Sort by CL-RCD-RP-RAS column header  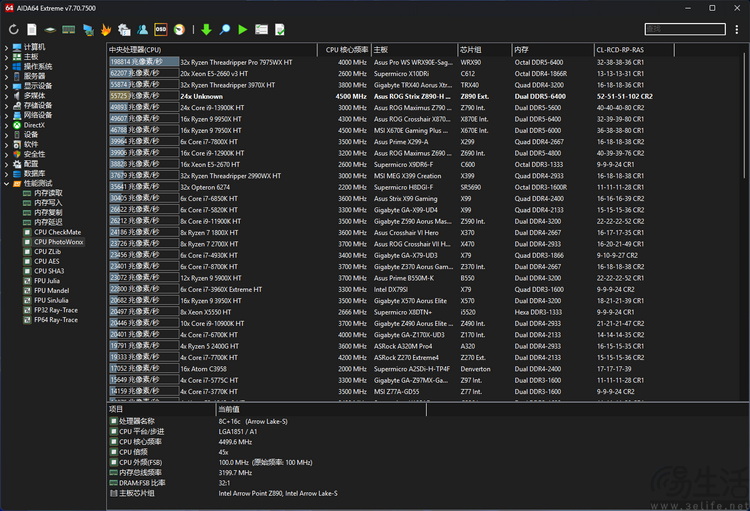point(634,50)
